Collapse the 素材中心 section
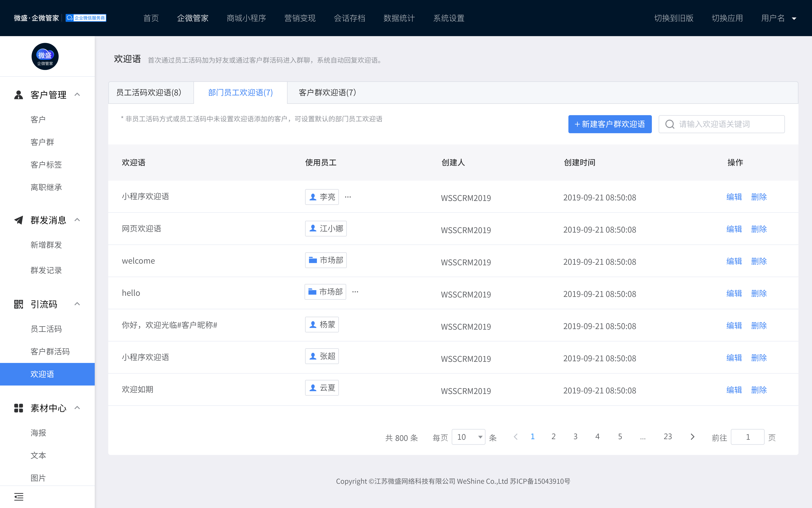 [x=77, y=408]
